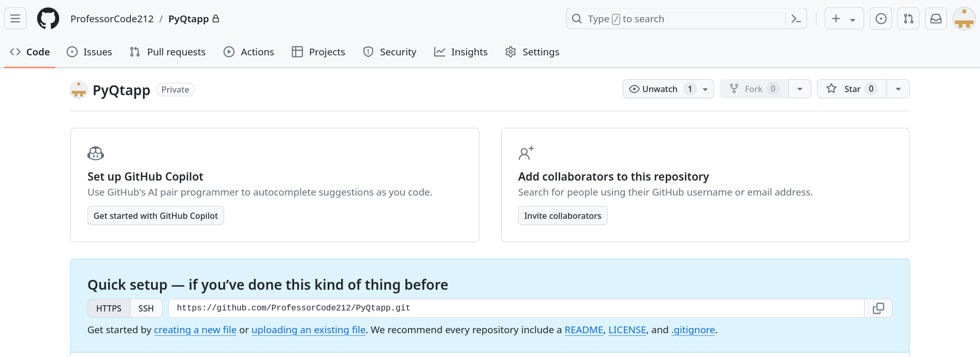Open the hamburger navigation menu

point(15,19)
